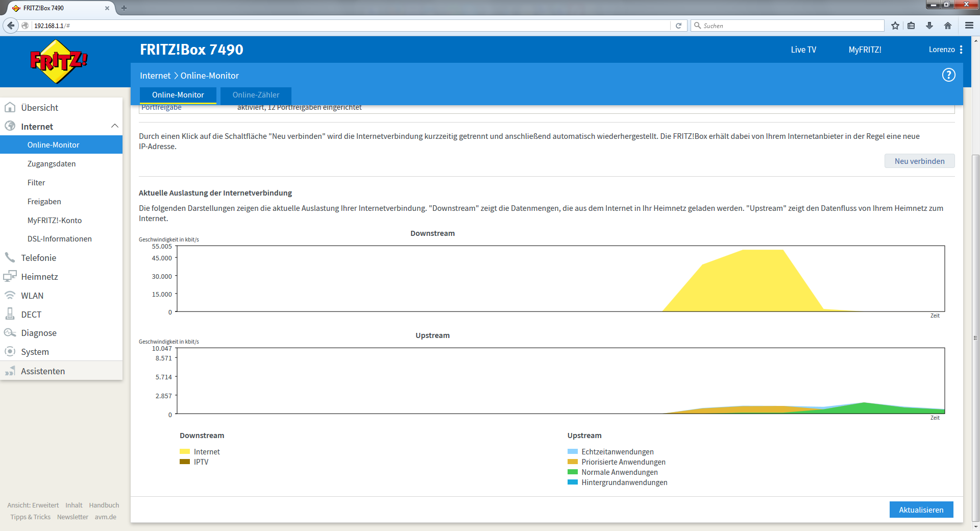Open the Handbuch footer link
This screenshot has height=531, width=980.
tap(104, 505)
